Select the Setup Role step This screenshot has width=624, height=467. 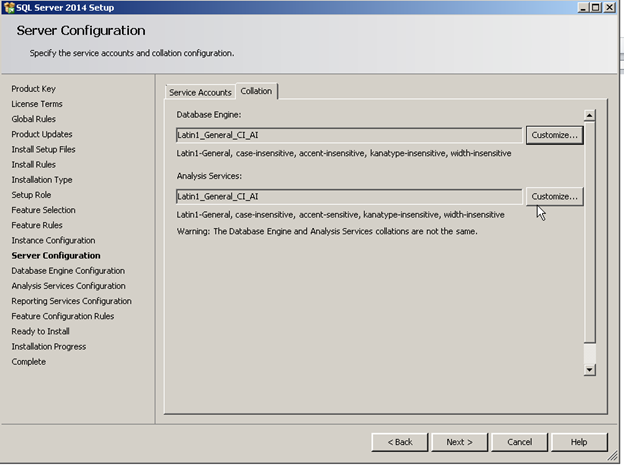click(31, 195)
